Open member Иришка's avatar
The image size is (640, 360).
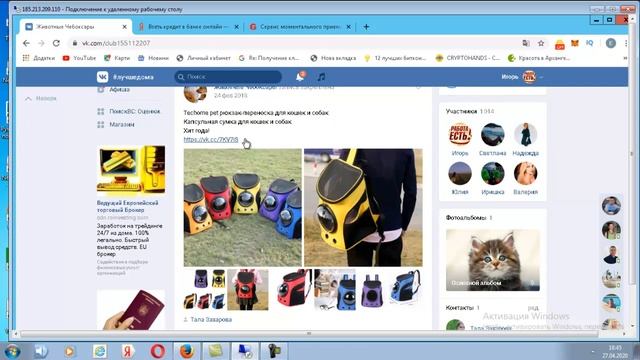(x=493, y=173)
